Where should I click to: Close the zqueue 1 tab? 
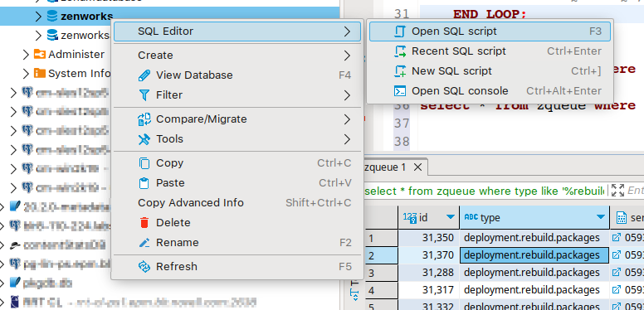417,167
